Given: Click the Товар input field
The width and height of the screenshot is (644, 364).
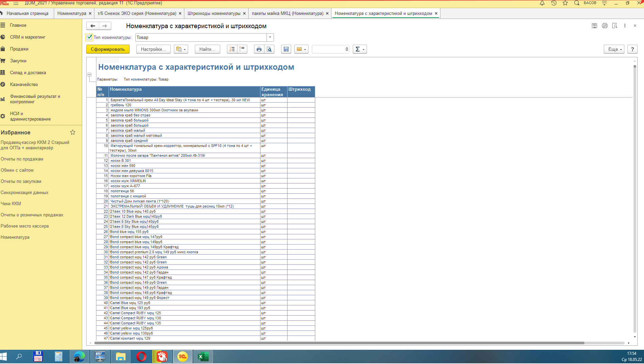Looking at the screenshot, I should 201,37.
